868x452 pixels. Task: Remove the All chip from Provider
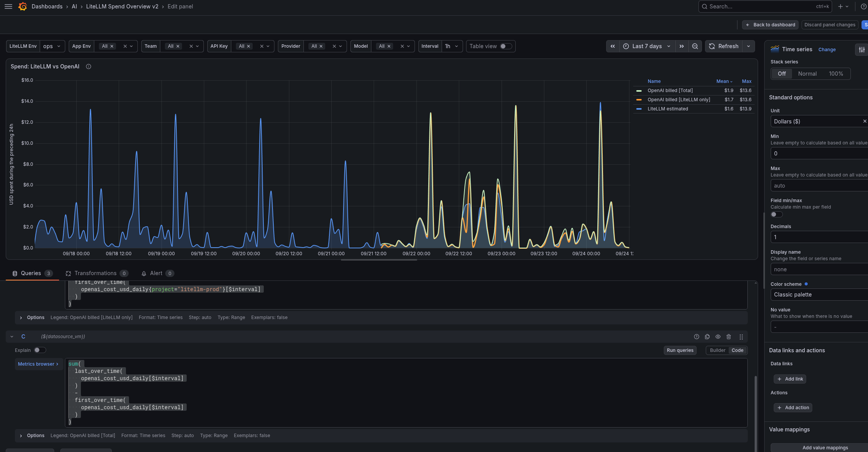pos(321,46)
